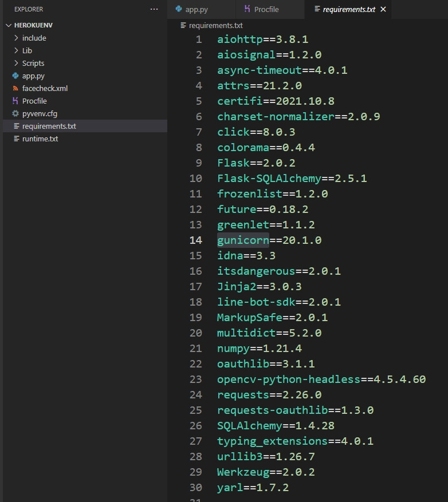Click the line-bot-sdk==2.0.1 line

[279, 302]
